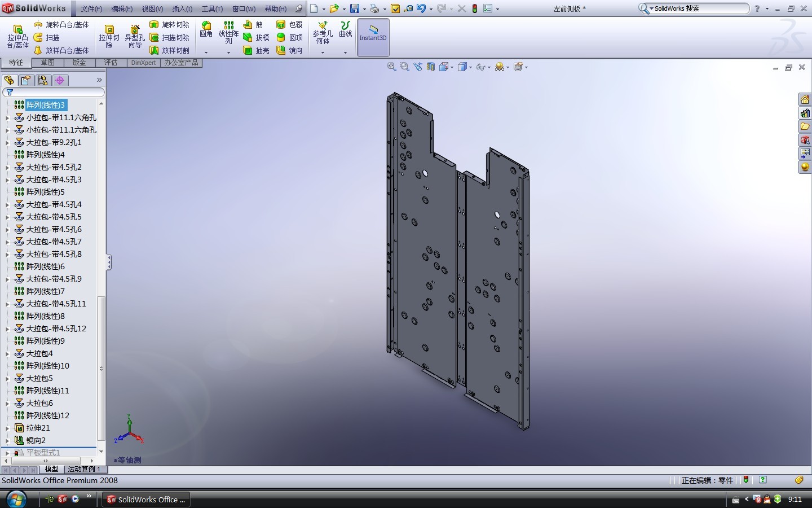
Task: Expand the panel with the double chevron
Action: [x=99, y=80]
